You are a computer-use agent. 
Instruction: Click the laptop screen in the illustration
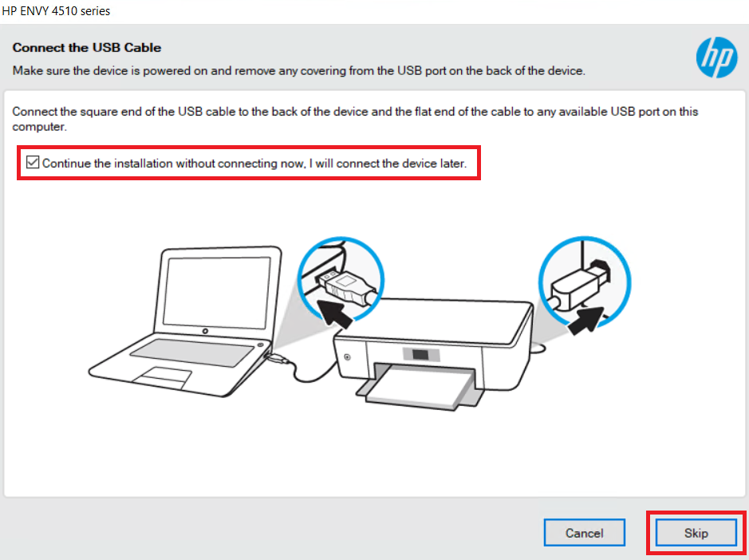pyautogui.click(x=216, y=293)
